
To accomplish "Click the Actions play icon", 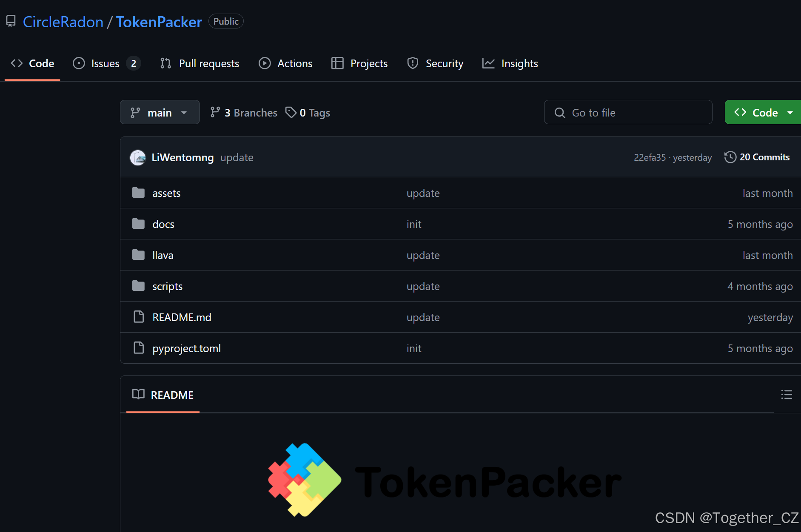I will [x=264, y=63].
